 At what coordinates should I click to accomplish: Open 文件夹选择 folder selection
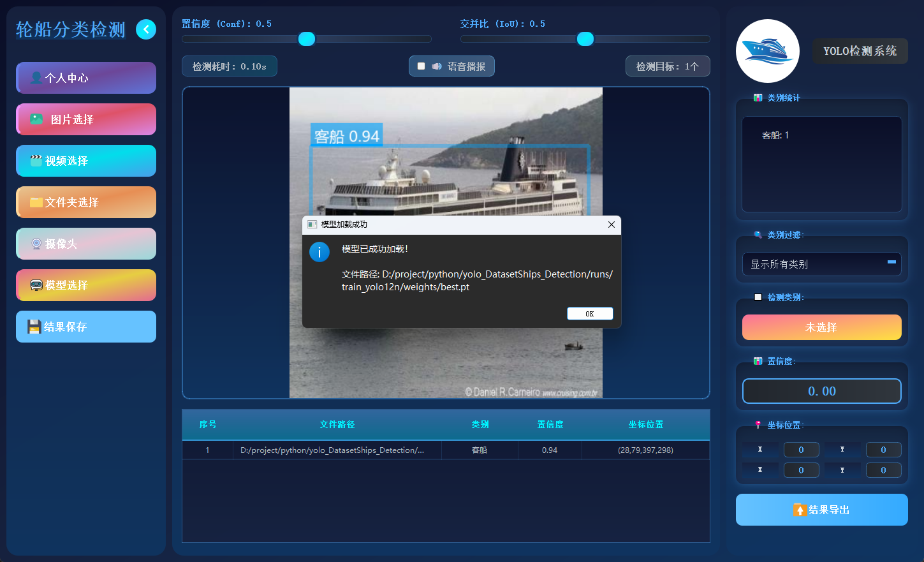click(x=86, y=202)
